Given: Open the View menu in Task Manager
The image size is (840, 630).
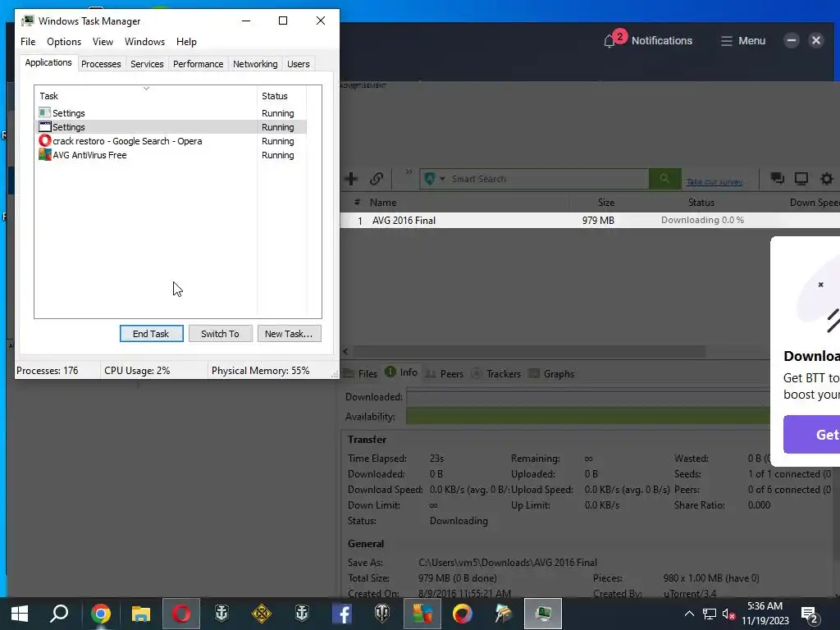Looking at the screenshot, I should tap(103, 42).
